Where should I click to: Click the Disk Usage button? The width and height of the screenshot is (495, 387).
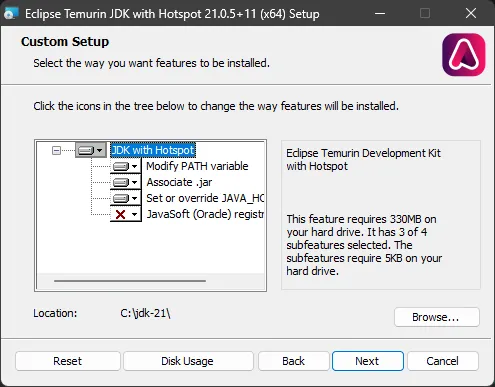188,361
